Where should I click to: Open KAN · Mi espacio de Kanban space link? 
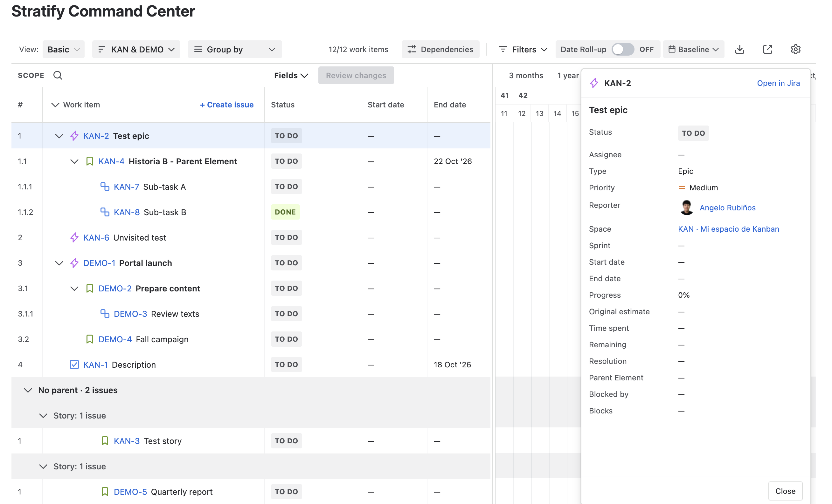click(728, 229)
